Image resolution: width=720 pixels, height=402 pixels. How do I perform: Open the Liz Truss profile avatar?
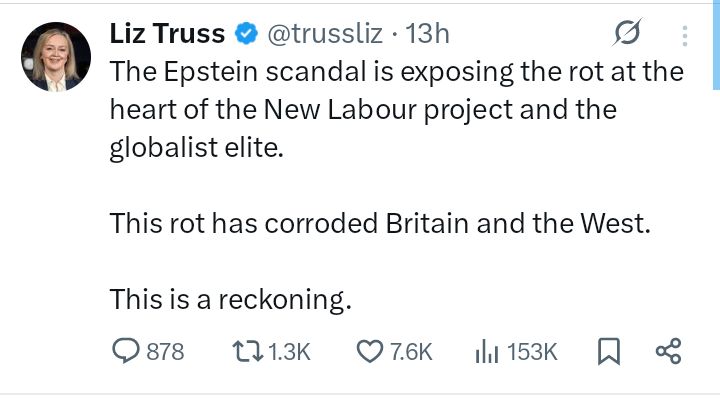[x=50, y=57]
